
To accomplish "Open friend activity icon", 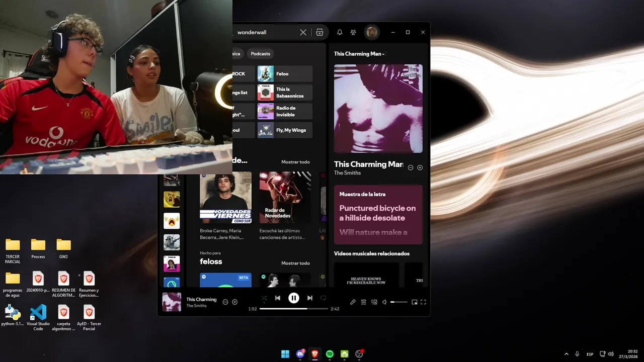I will coord(353,32).
